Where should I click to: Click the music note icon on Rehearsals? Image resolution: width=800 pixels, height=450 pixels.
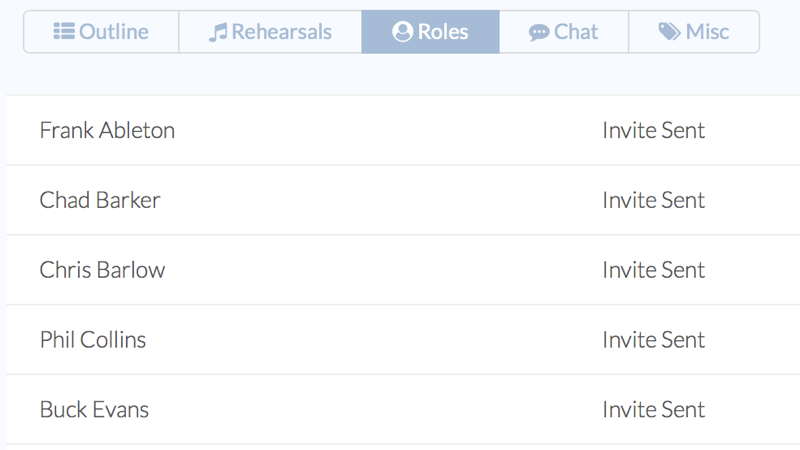click(218, 32)
